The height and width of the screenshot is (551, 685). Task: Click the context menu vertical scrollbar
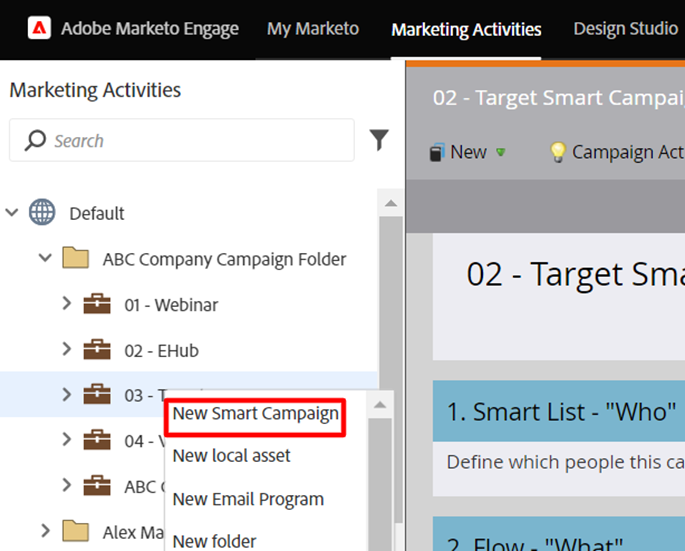[x=380, y=484]
